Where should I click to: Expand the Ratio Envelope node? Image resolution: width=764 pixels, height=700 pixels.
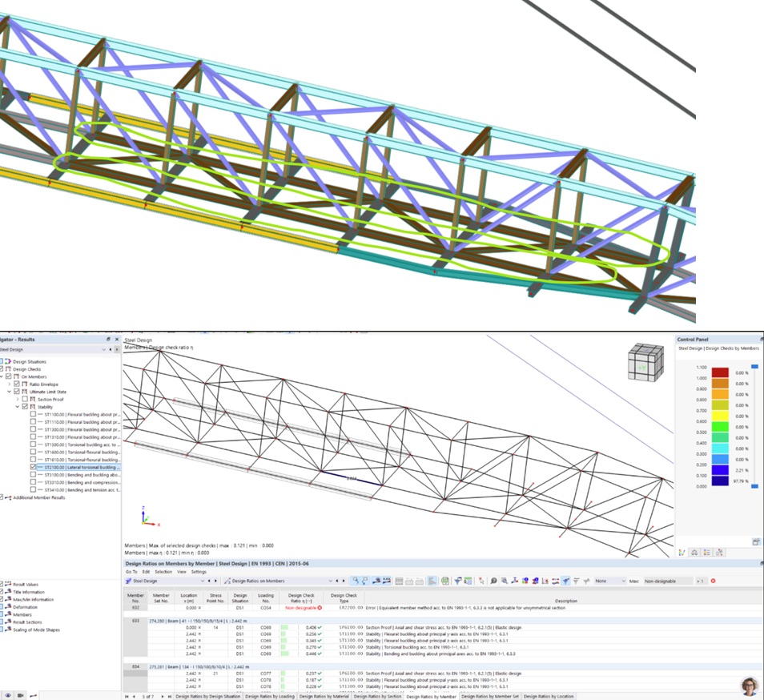pyautogui.click(x=9, y=384)
